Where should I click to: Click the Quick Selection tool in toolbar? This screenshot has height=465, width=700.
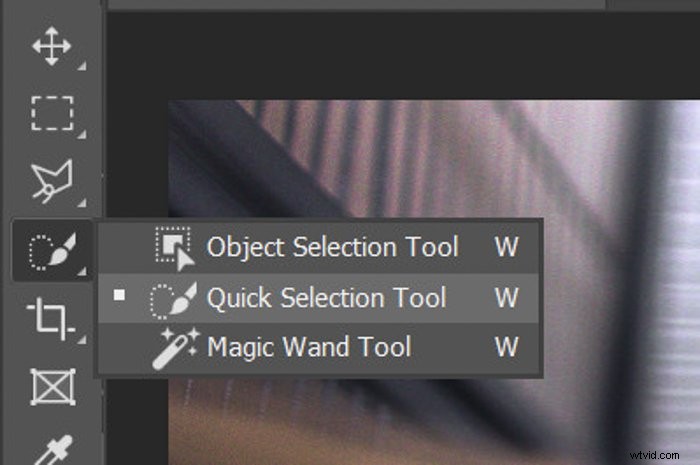tap(53, 251)
